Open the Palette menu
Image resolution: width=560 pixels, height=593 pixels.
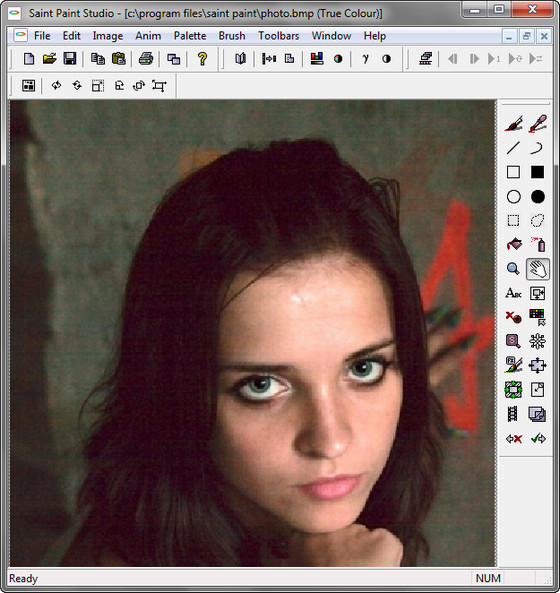pos(190,36)
